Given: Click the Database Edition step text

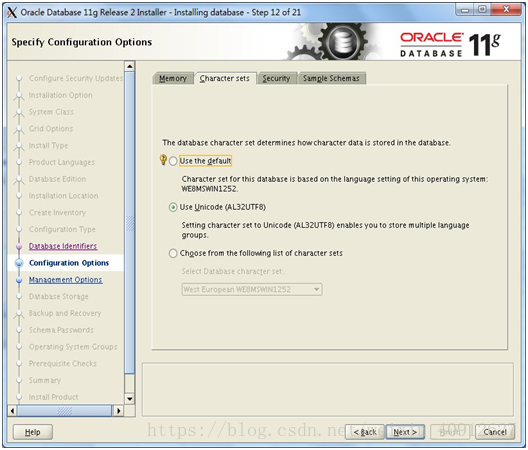Looking at the screenshot, I should (x=58, y=179).
